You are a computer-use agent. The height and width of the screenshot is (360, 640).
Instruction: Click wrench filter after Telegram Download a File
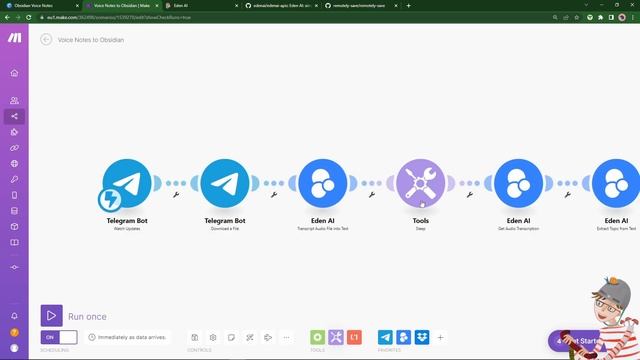pos(274,195)
